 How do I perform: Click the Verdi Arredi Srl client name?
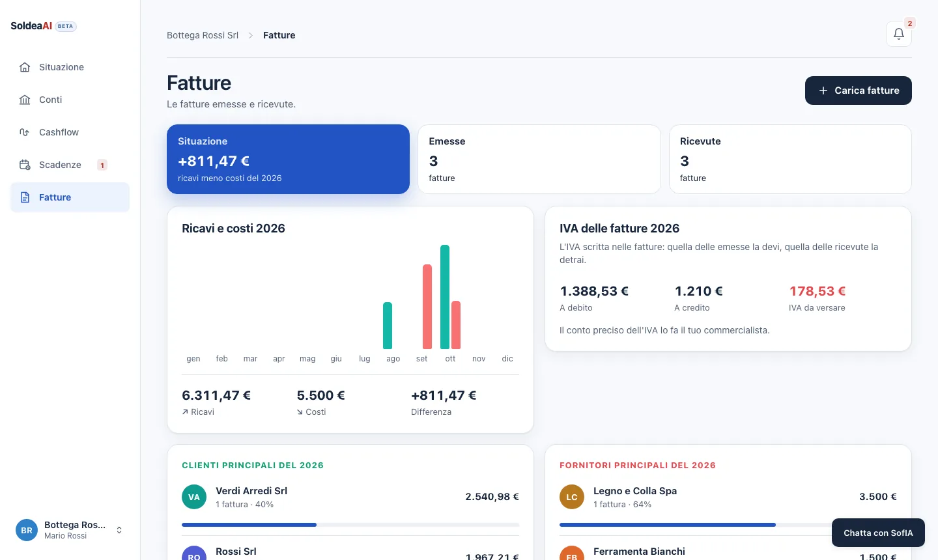(251, 491)
